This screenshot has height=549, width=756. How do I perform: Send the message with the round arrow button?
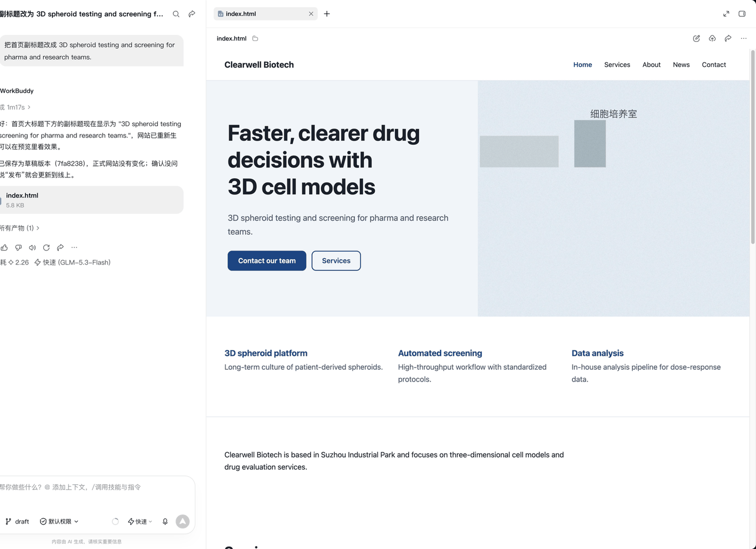[x=183, y=521]
